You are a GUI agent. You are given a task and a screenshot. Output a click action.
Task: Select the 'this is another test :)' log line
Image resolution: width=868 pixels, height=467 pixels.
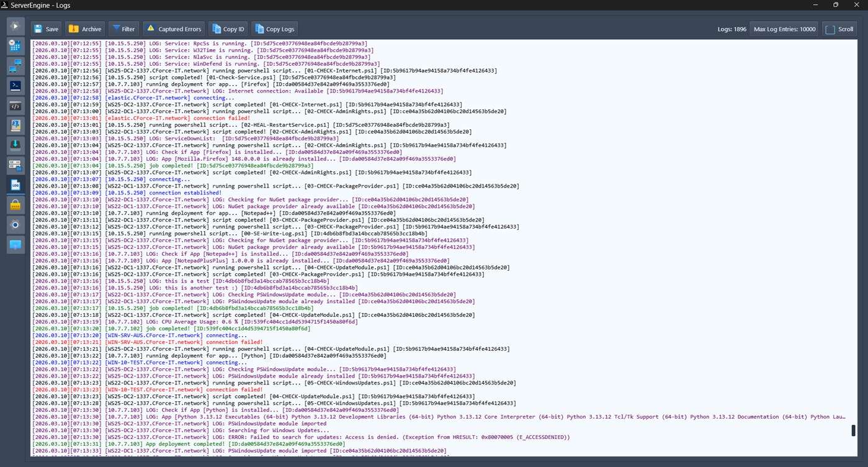point(195,288)
